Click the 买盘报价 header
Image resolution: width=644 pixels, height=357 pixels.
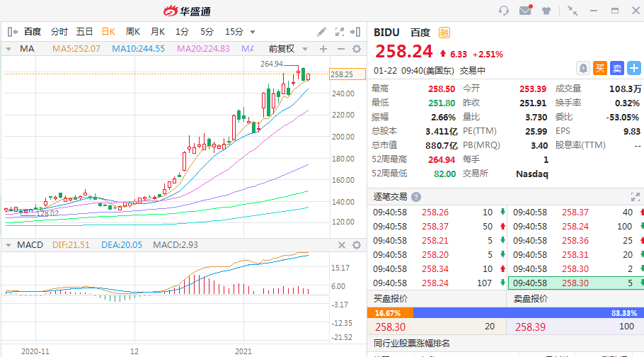point(391,299)
